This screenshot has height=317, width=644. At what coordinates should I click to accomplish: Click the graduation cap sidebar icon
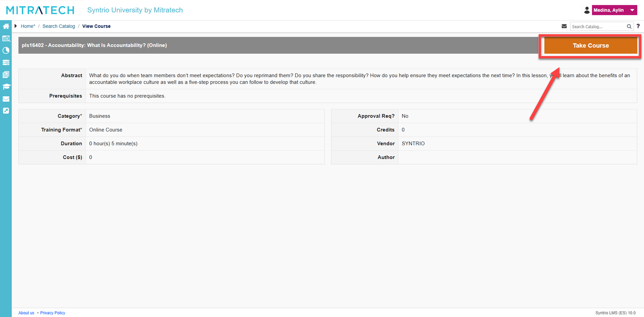[6, 86]
